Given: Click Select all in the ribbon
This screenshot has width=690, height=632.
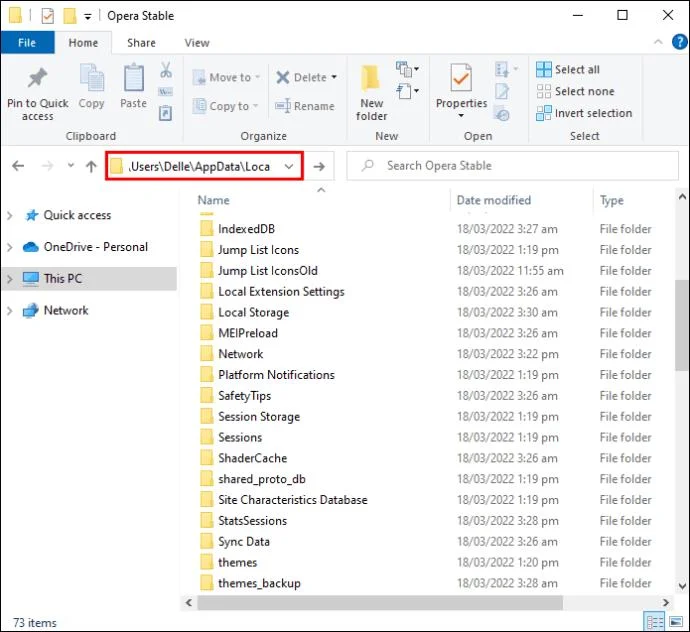Looking at the screenshot, I should pos(568,70).
